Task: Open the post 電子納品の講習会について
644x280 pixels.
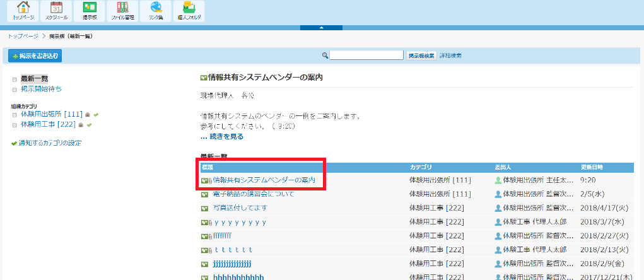Action: coord(254,194)
